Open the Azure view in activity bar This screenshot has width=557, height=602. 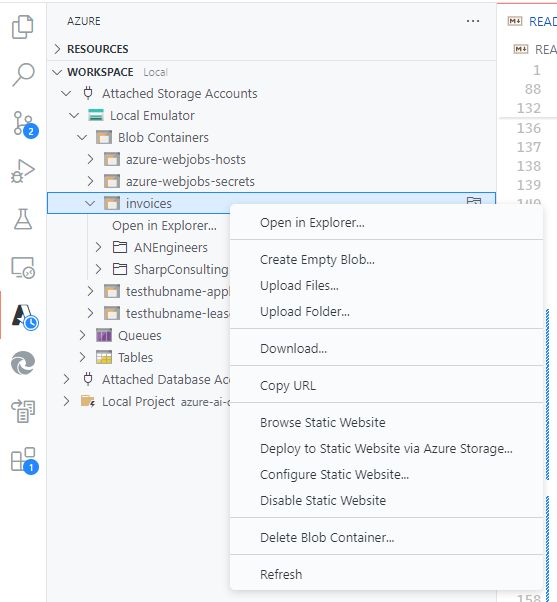point(25,316)
